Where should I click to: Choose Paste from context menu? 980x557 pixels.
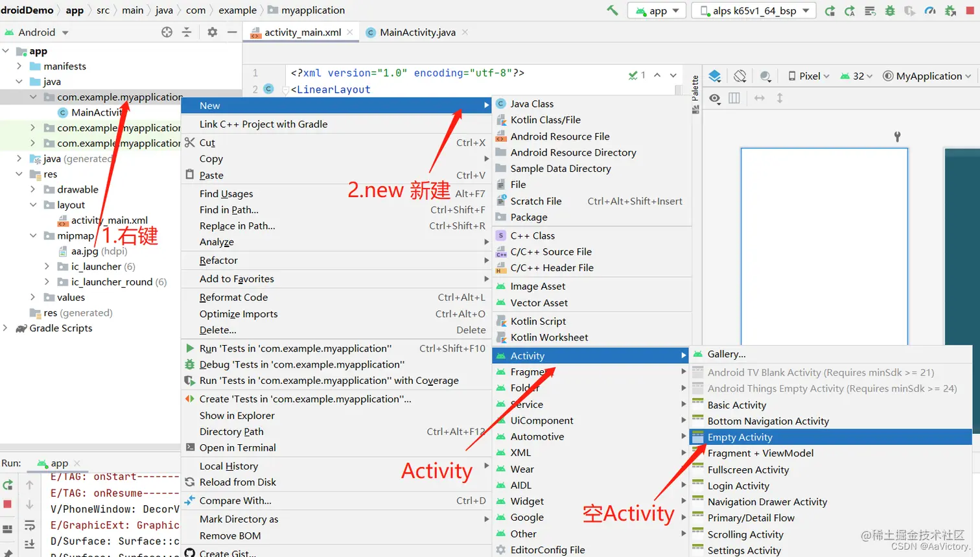click(335, 175)
